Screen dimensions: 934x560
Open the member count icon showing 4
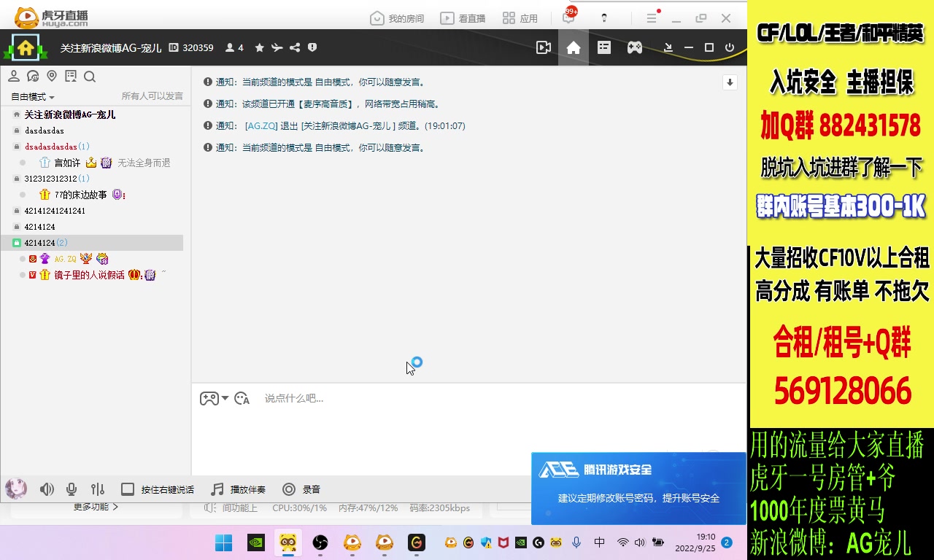pos(234,47)
